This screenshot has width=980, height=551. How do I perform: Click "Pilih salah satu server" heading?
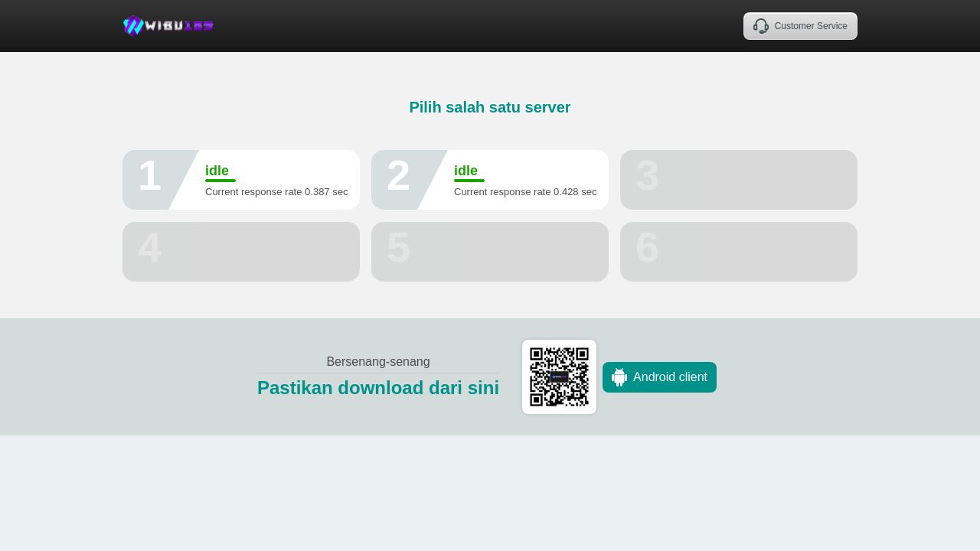tap(490, 107)
